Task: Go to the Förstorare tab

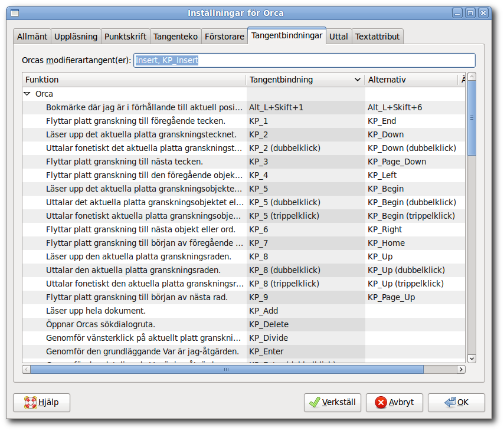Action: pos(224,37)
